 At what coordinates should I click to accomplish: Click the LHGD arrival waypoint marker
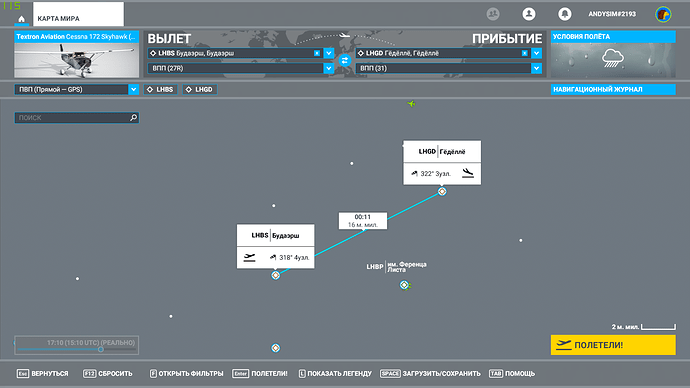coord(442,191)
